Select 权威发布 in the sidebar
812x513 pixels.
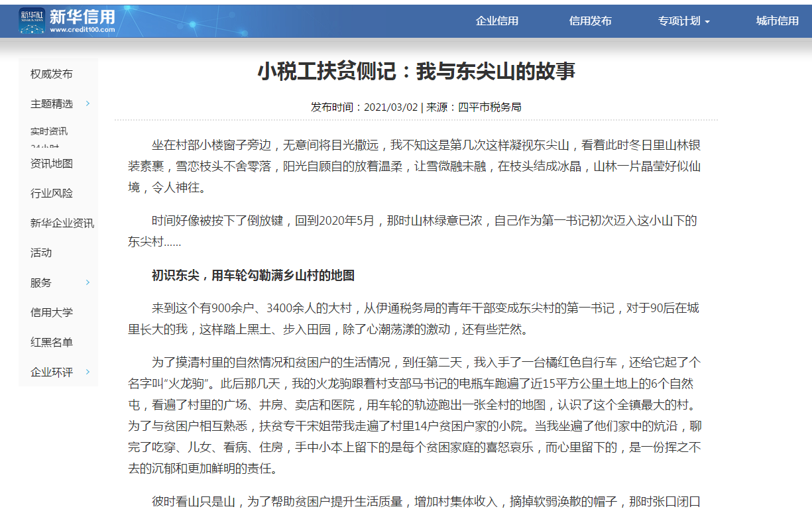point(52,74)
